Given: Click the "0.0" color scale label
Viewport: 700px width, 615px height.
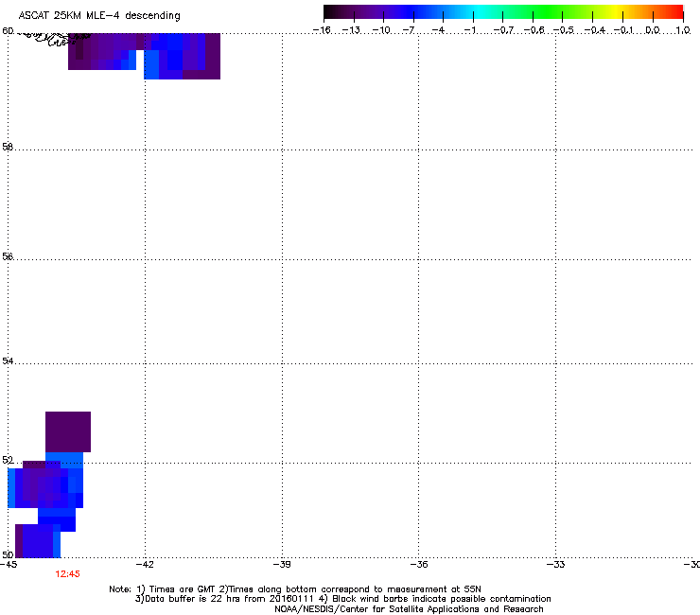Looking at the screenshot, I should (653, 30).
